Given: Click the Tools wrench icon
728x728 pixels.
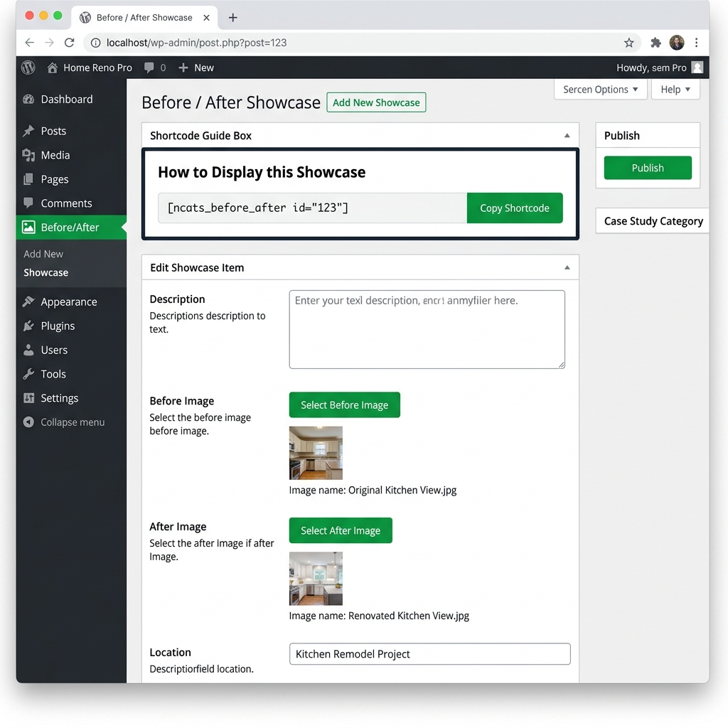Looking at the screenshot, I should pos(28,374).
